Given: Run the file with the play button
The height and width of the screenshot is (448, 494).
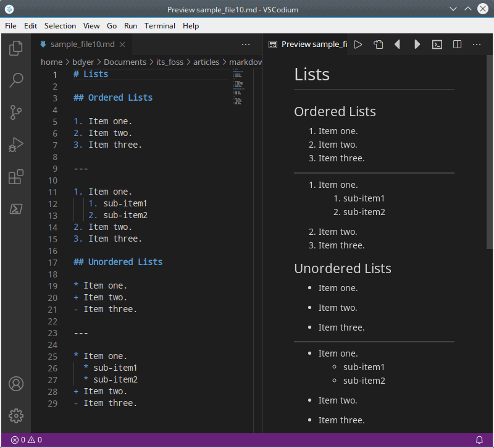Looking at the screenshot, I should pyautogui.click(x=358, y=44).
